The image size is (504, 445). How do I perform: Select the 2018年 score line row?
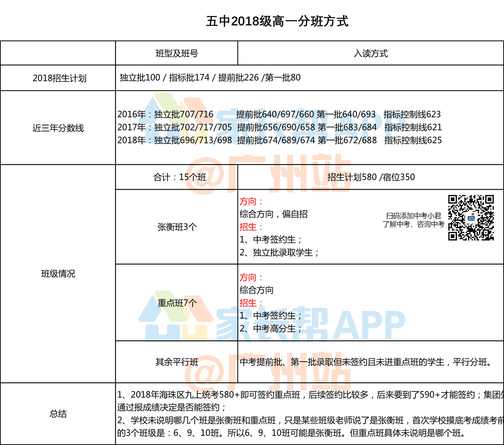point(279,140)
